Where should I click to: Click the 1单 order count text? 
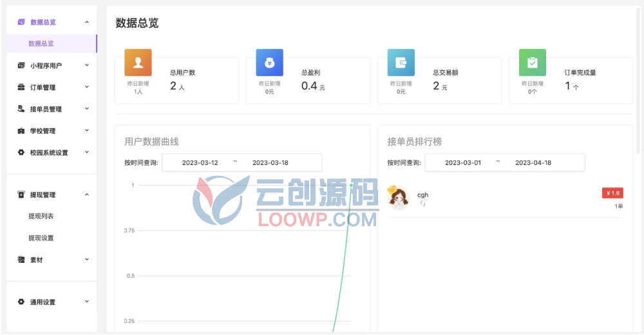click(x=618, y=206)
